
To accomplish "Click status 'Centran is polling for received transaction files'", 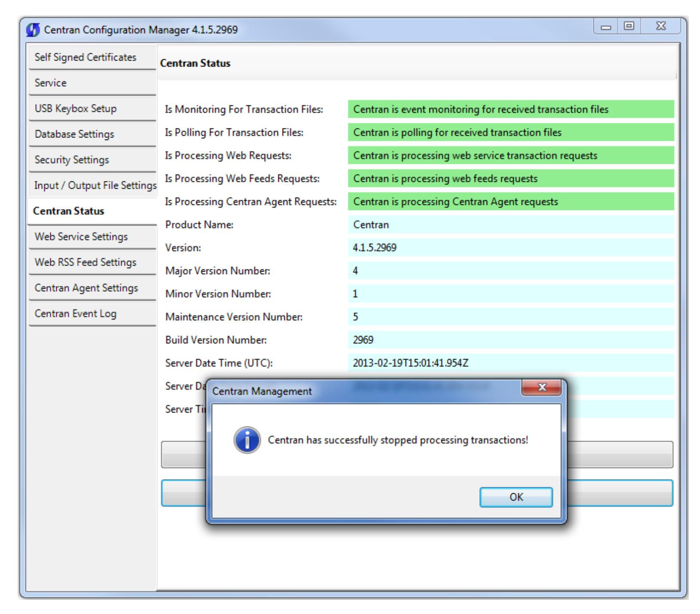I will pyautogui.click(x=511, y=132).
